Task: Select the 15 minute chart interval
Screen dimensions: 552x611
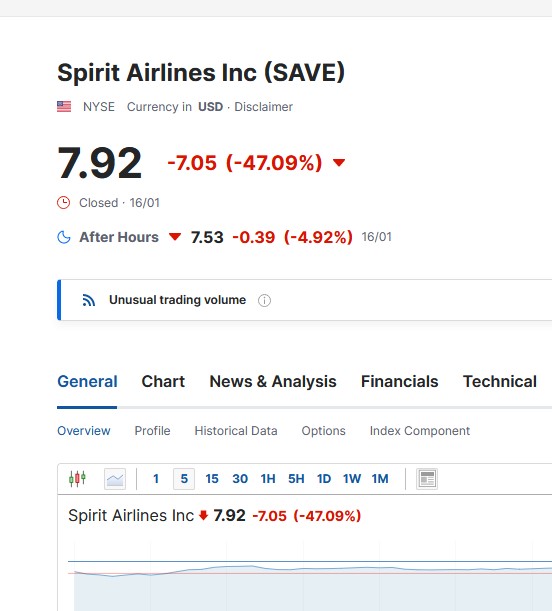Action: [x=212, y=479]
